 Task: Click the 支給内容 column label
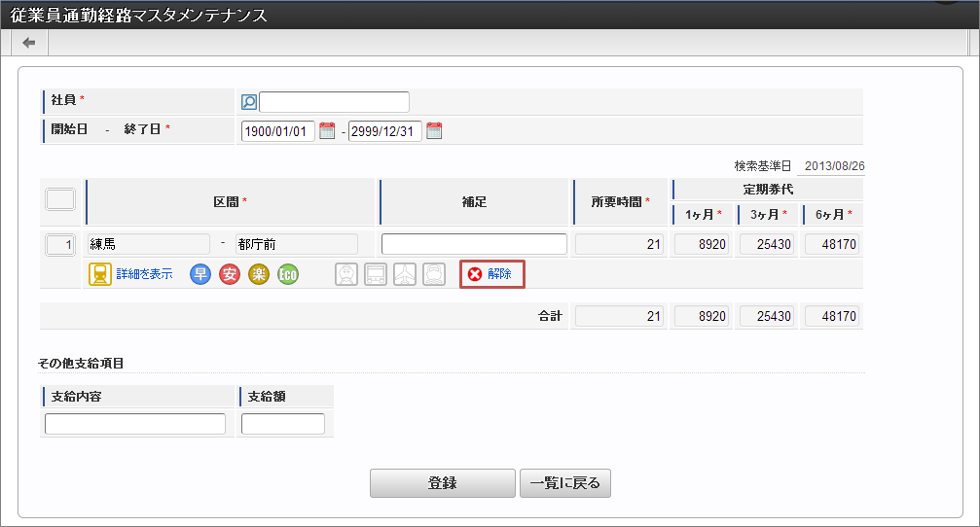point(76,397)
